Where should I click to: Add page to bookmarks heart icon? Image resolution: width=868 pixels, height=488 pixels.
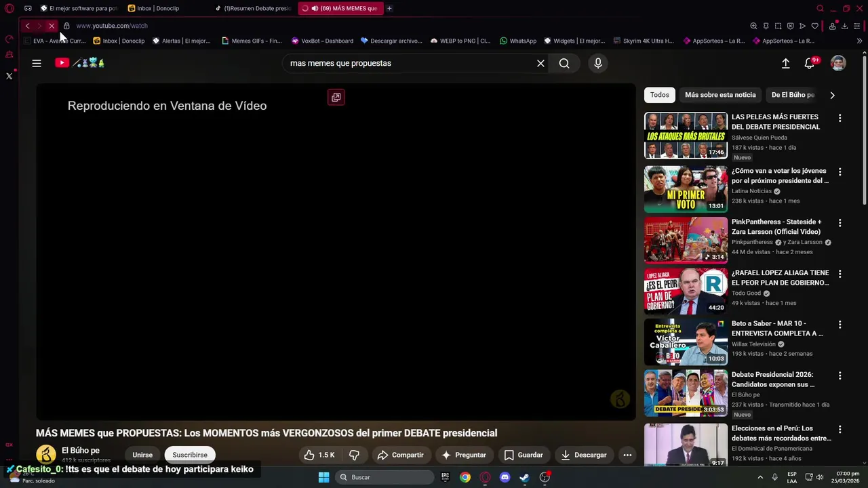pyautogui.click(x=814, y=26)
